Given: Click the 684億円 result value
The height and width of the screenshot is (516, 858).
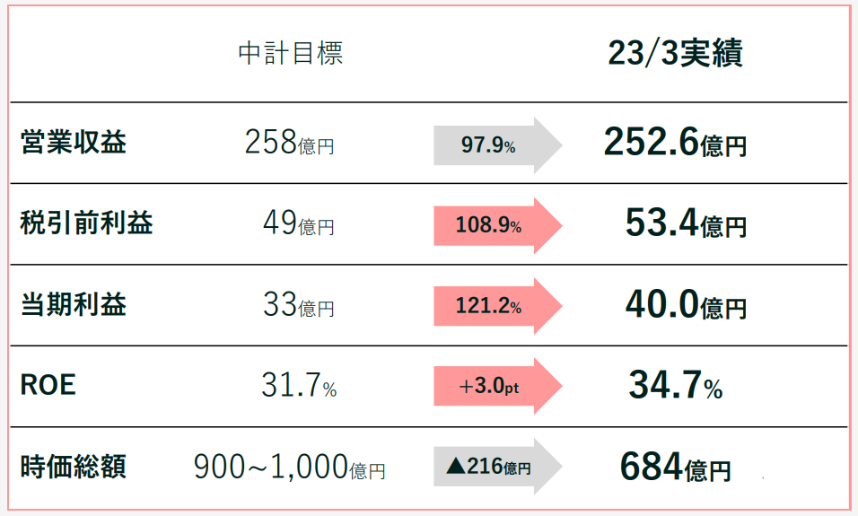Looking at the screenshot, I should (675, 466).
